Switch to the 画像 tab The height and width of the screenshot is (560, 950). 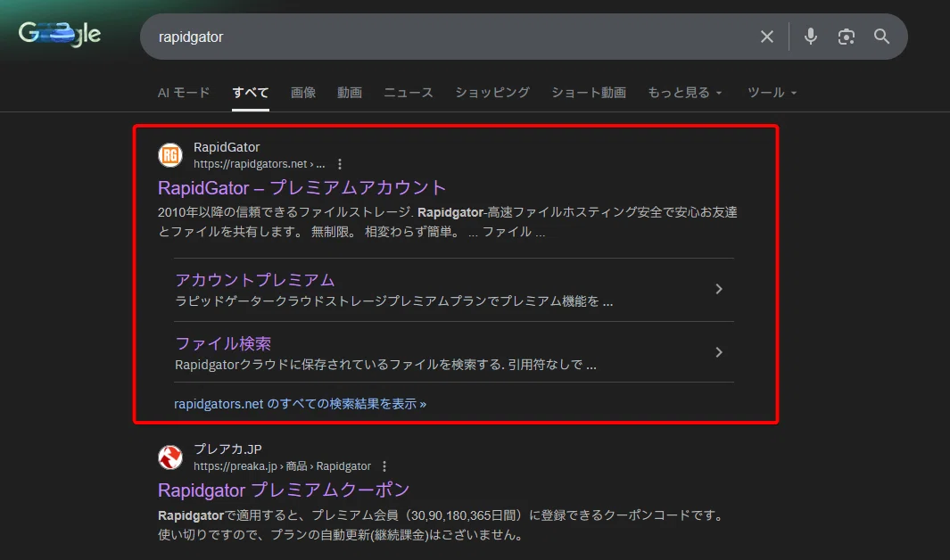tap(303, 93)
